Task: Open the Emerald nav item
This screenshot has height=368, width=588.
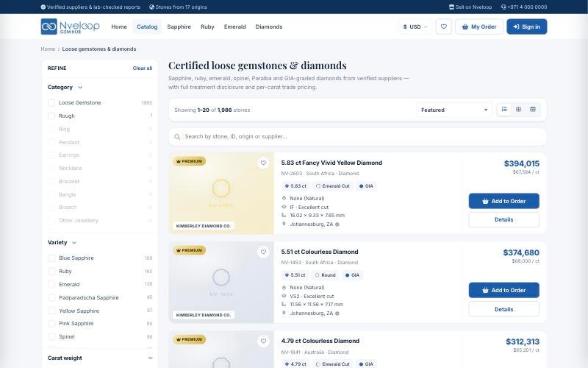Action: click(x=234, y=26)
